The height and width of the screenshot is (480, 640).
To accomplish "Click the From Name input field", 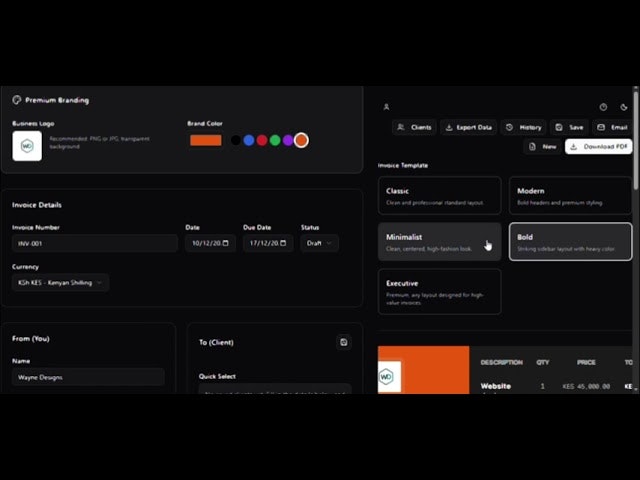I will (x=89, y=377).
